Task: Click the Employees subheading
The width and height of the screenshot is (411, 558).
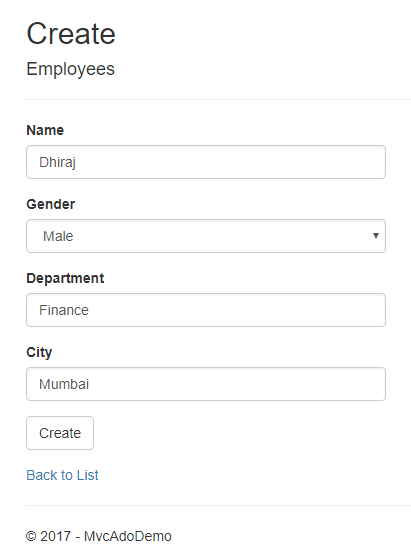Action: point(70,69)
